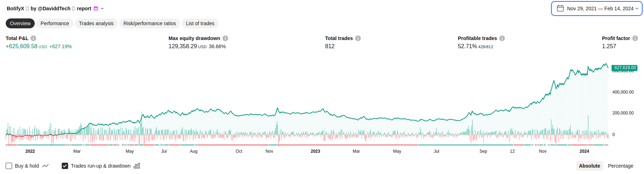Go to Risk/performance ratios tab

(x=149, y=23)
